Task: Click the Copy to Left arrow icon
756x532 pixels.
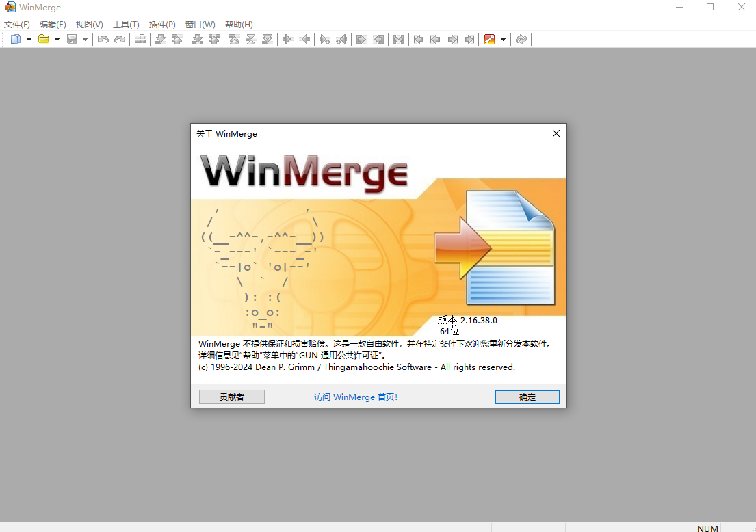Action: click(x=304, y=40)
